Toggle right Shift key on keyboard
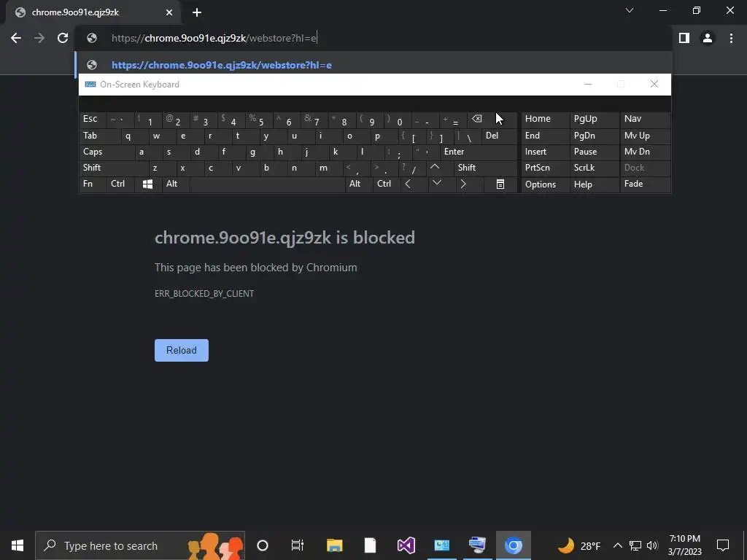Screen dimensions: 747x560 (x=485, y=168)
